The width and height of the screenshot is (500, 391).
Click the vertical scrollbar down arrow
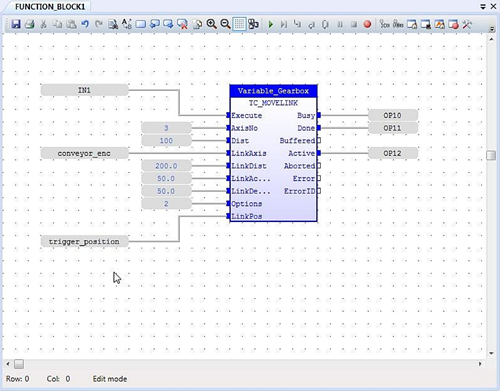[491, 353]
